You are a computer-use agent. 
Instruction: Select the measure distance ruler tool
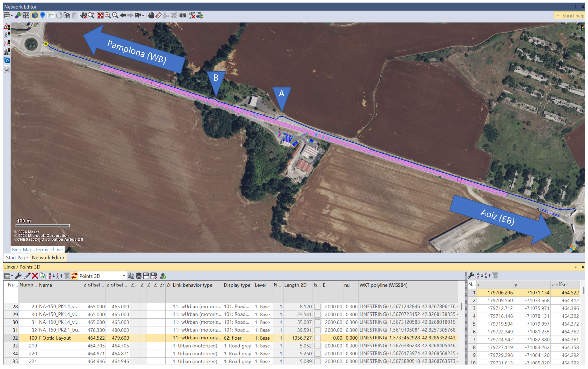[159, 16]
